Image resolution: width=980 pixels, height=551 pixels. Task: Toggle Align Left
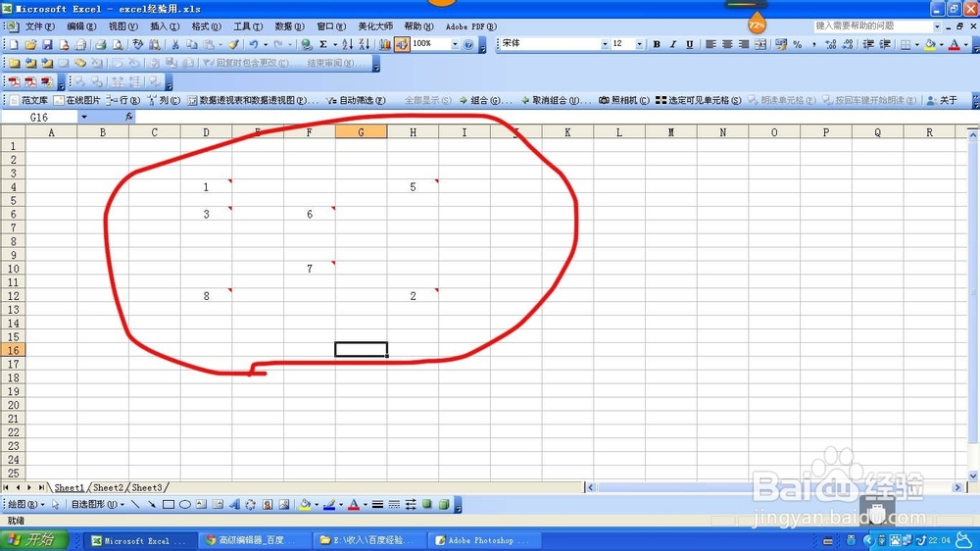coord(710,44)
